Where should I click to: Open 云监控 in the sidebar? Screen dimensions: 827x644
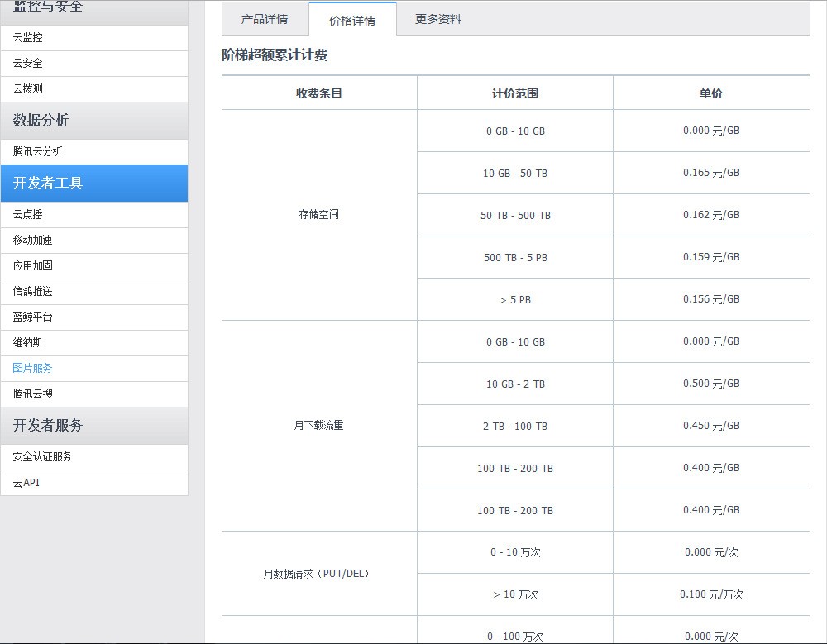[x=94, y=38]
